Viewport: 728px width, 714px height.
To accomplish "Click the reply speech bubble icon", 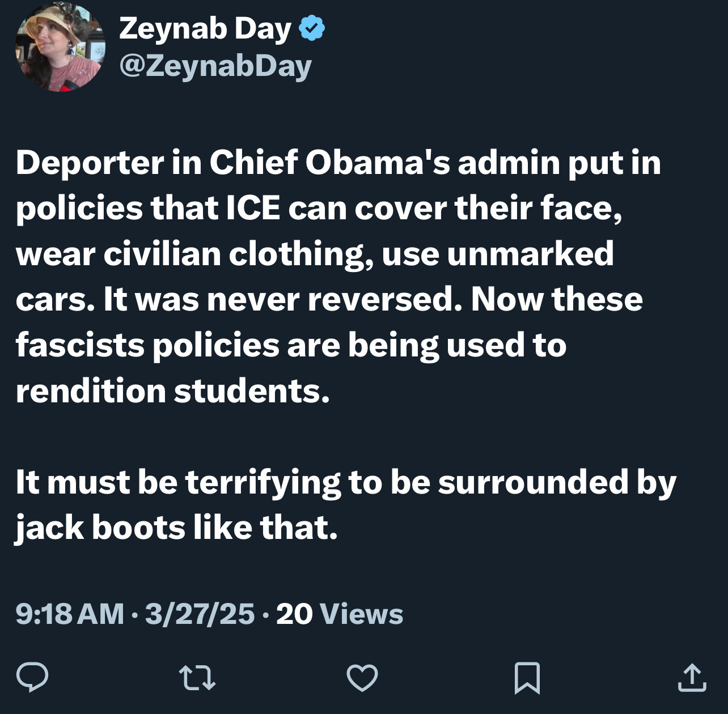I will (32, 678).
